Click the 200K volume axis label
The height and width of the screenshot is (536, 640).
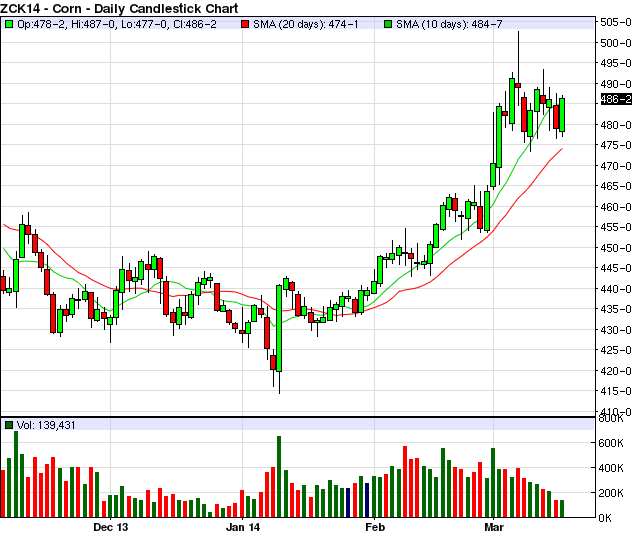tap(611, 493)
